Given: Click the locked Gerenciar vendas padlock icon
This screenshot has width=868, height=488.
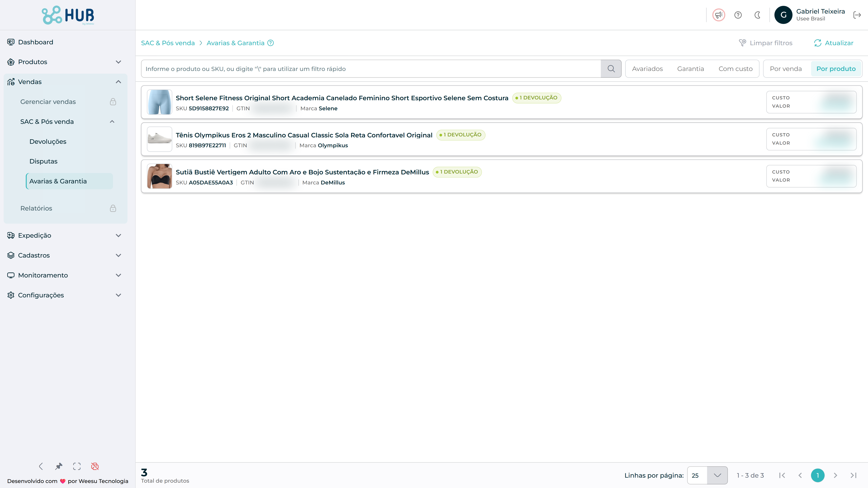Looking at the screenshot, I should click(x=113, y=102).
